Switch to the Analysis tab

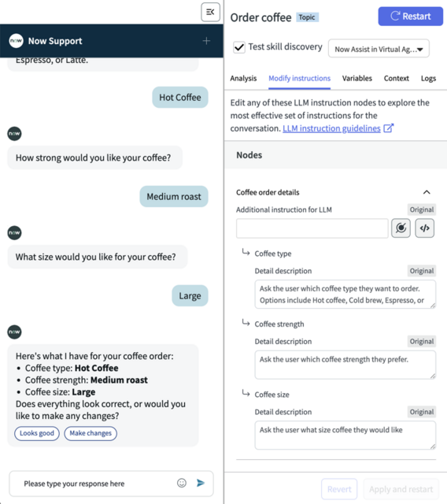[243, 79]
